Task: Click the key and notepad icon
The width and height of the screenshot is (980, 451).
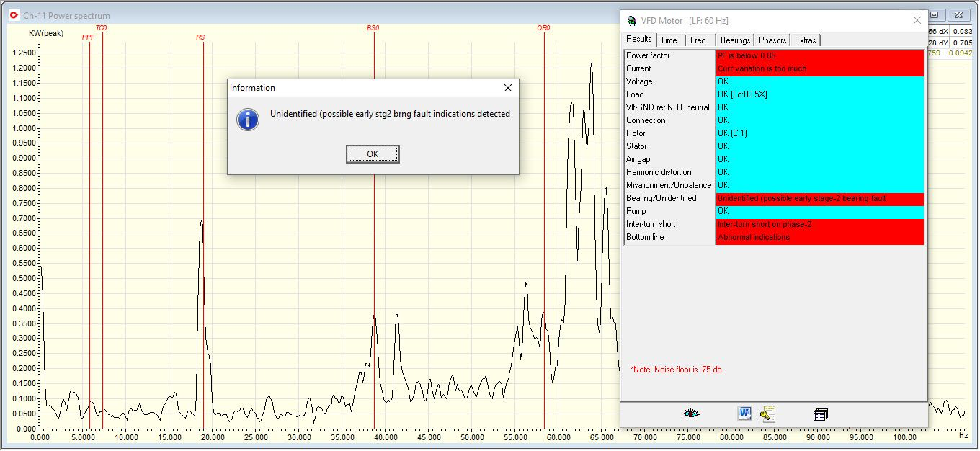Action: [x=767, y=414]
